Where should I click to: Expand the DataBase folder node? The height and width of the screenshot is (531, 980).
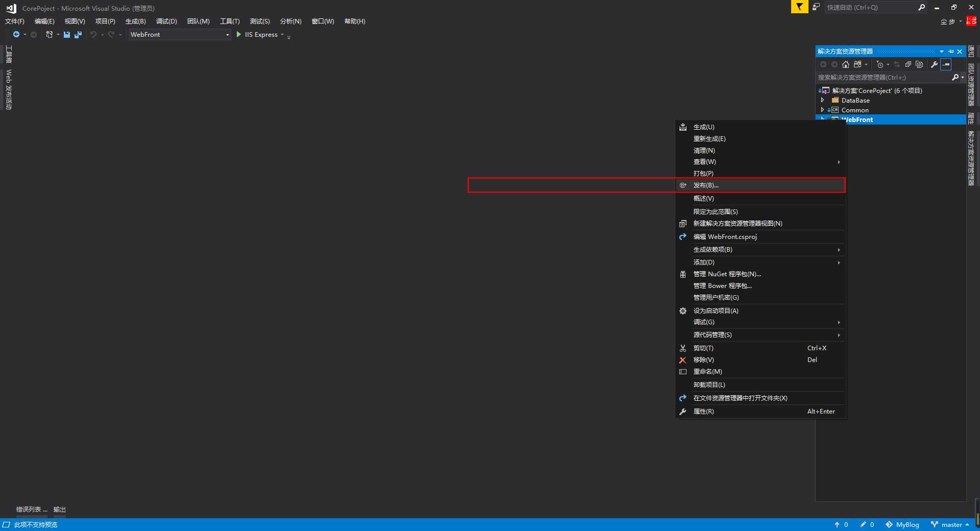pyautogui.click(x=822, y=100)
